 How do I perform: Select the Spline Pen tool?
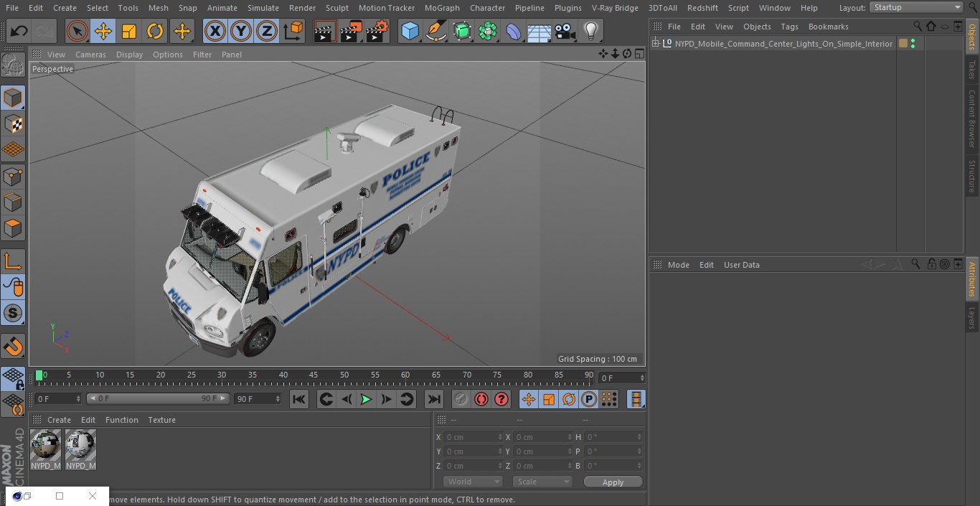(x=436, y=31)
